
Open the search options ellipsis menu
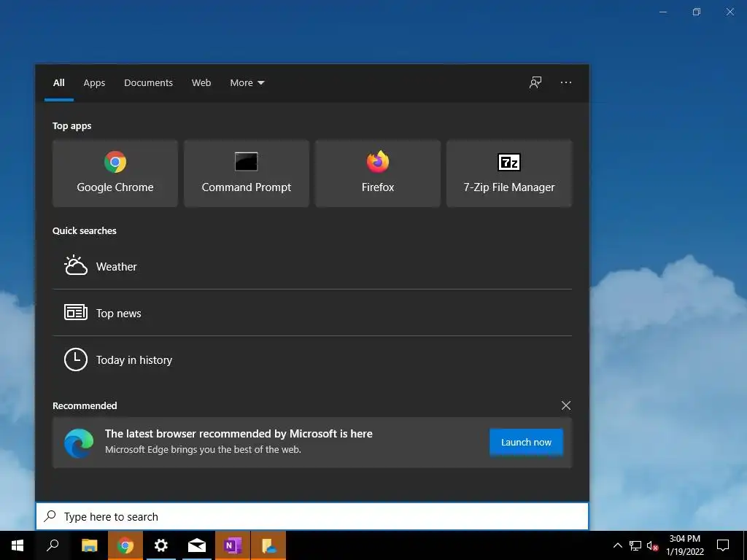tap(566, 82)
